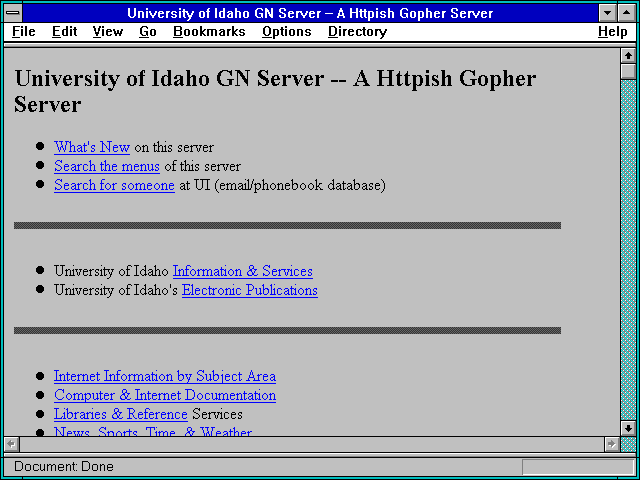Open the View menu

pyautogui.click(x=107, y=32)
